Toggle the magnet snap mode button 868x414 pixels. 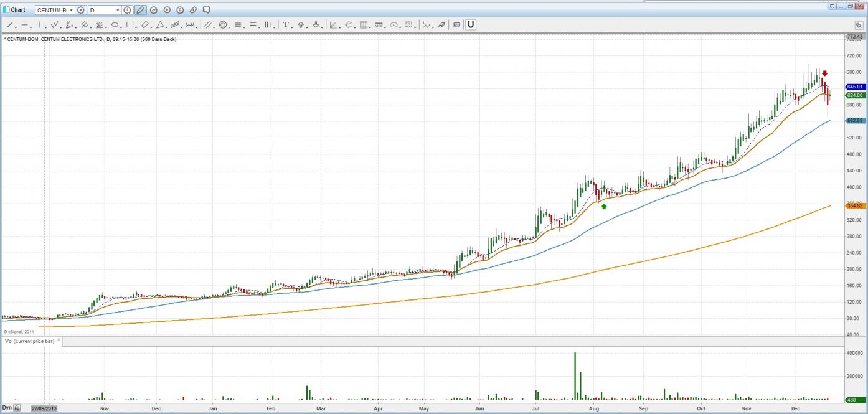tap(471, 25)
